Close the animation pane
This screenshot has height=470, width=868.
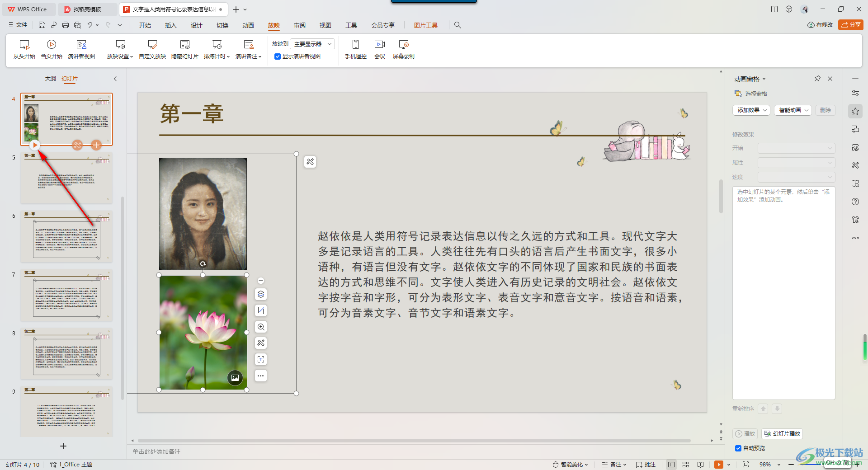(830, 79)
